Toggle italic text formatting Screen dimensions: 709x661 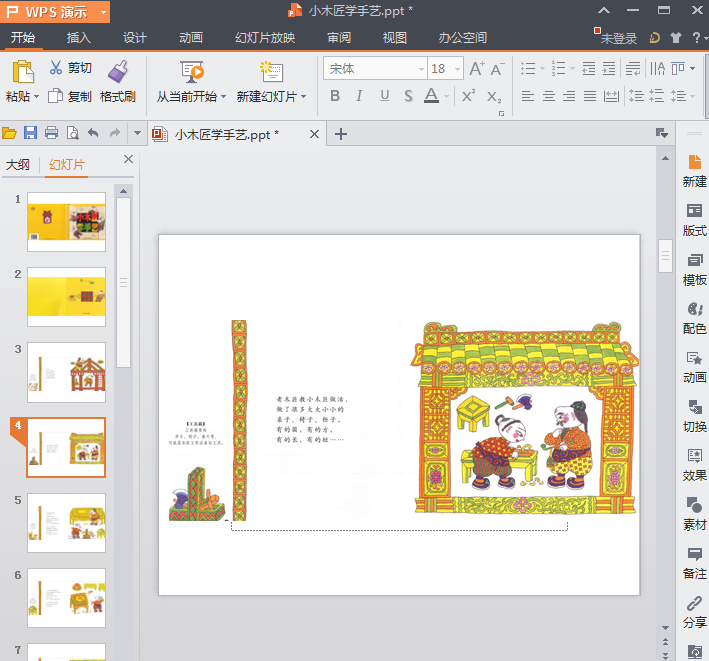tap(360, 97)
